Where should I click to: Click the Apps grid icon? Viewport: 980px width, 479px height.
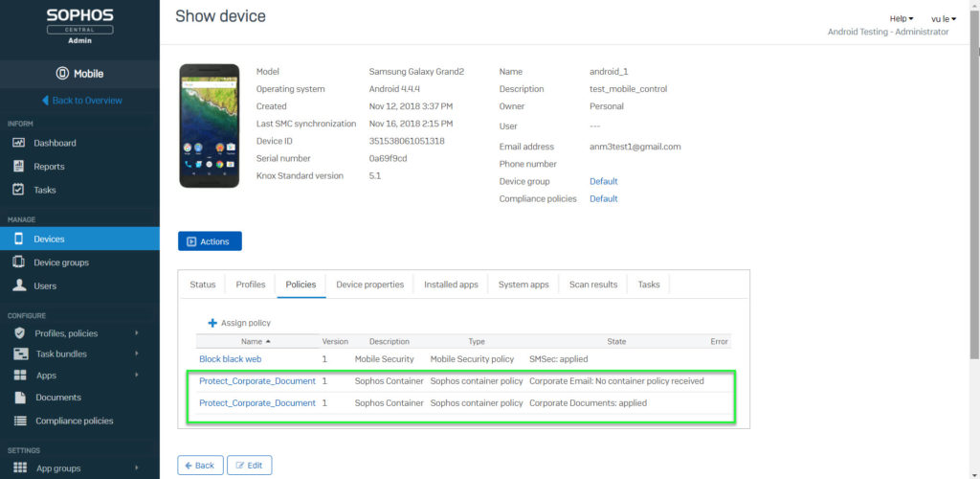pos(20,376)
